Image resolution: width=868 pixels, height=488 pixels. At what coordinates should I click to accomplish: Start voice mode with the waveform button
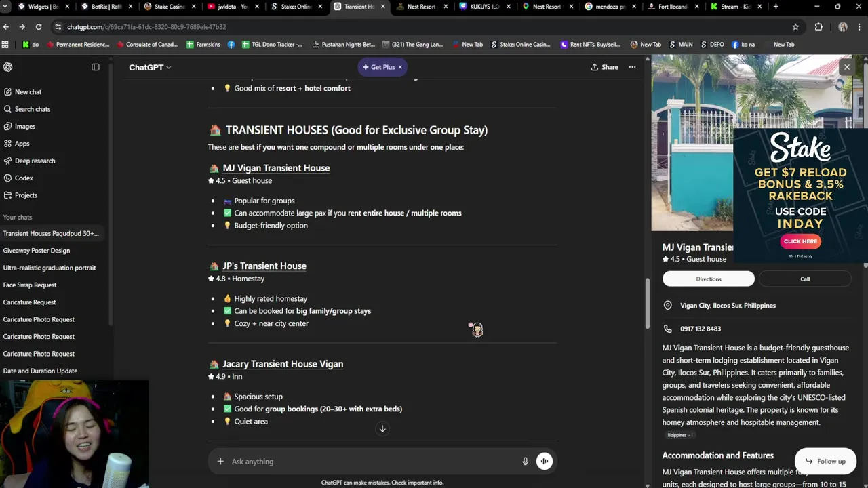[x=544, y=461]
